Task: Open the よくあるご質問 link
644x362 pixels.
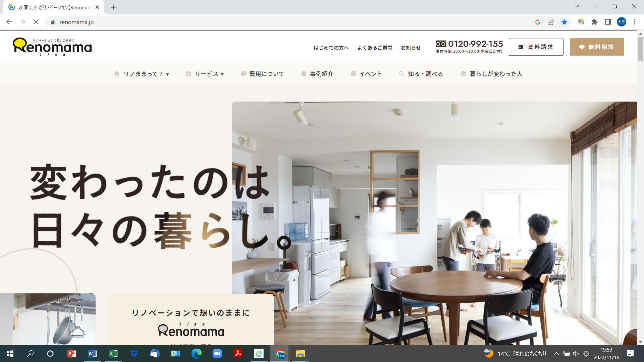Action: (x=375, y=48)
